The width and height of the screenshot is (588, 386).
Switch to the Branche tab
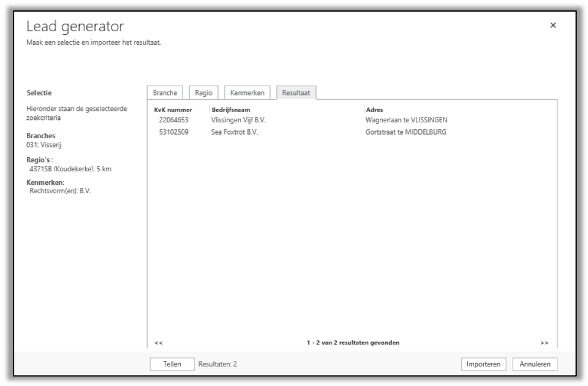pos(165,93)
